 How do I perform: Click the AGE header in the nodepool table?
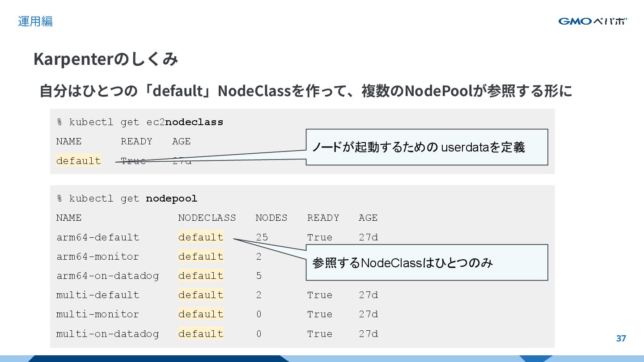(368, 218)
